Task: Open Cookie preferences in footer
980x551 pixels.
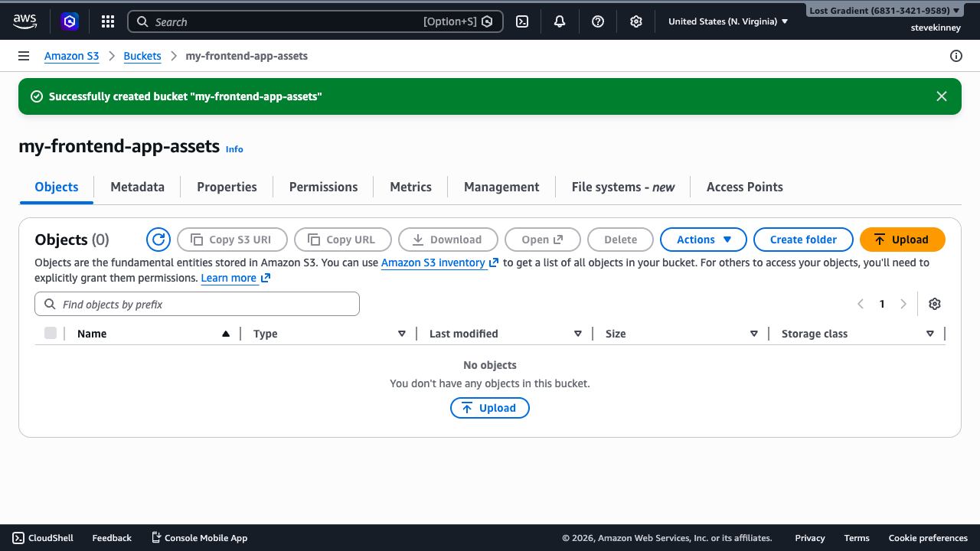Action: pyautogui.click(x=928, y=538)
